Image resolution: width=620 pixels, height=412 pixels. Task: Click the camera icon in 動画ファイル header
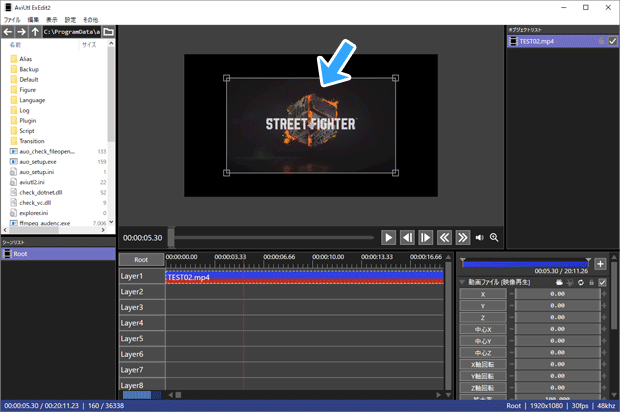point(559,282)
